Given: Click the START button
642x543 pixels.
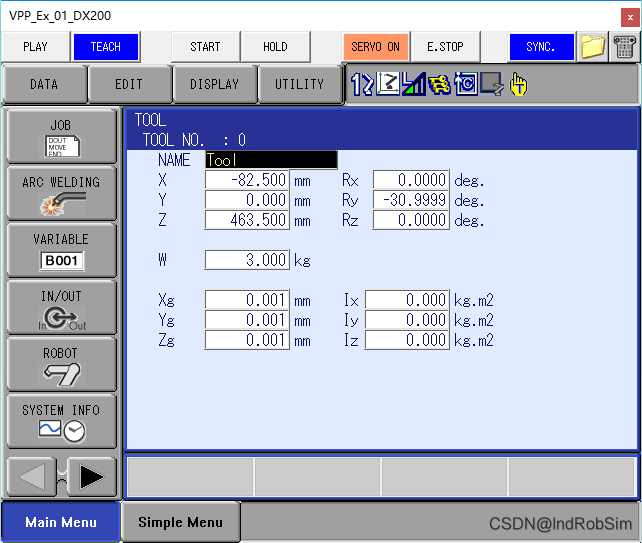Looking at the screenshot, I should [205, 47].
